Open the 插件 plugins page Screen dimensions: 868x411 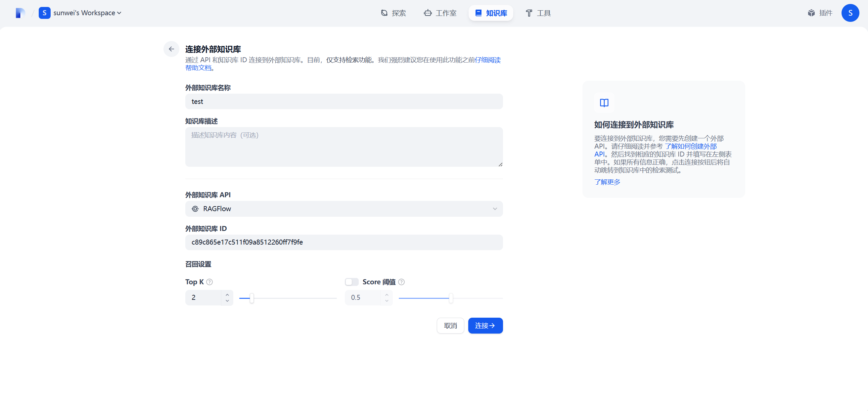[x=820, y=13]
